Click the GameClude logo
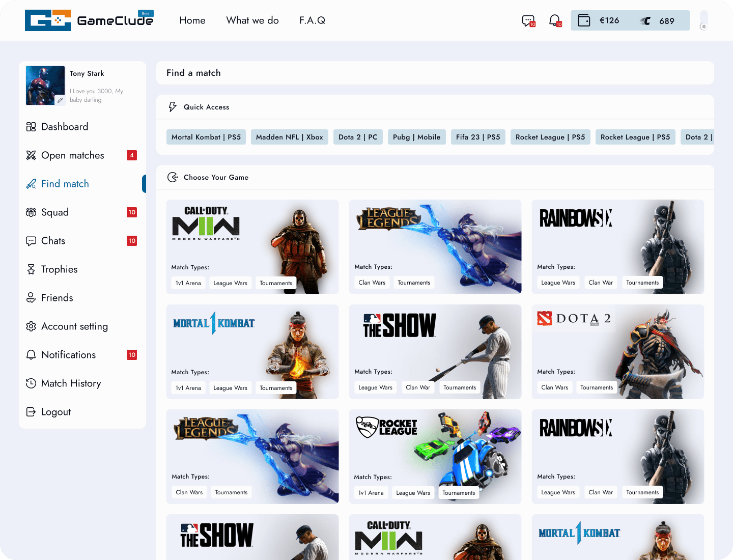Screen dimensions: 733x560 (x=89, y=20)
